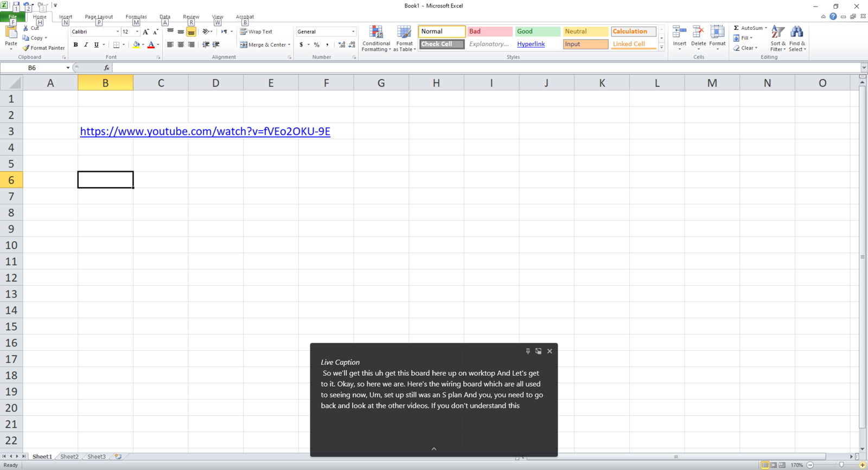The width and height of the screenshot is (868, 470).
Task: Open the Sort & Filter tool
Action: 778,38
